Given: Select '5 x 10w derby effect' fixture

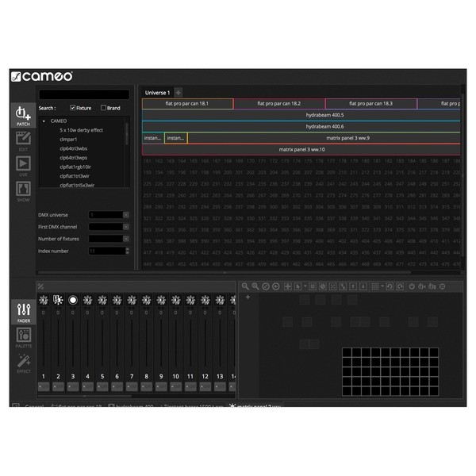Looking at the screenshot, I should (x=81, y=130).
